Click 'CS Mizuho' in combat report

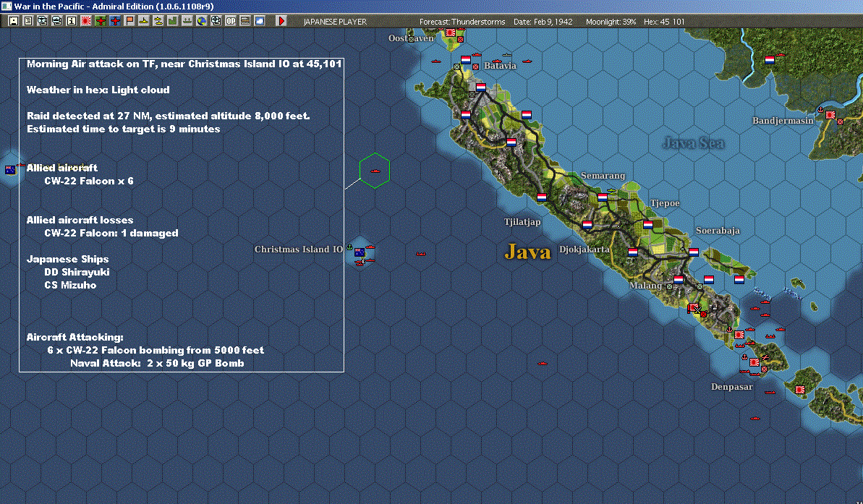pyautogui.click(x=70, y=285)
